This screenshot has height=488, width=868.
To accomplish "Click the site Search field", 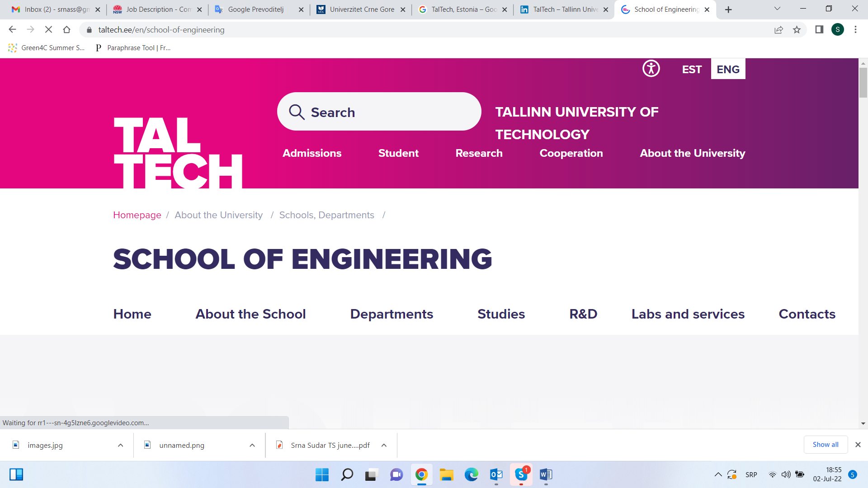I will pos(379,112).
